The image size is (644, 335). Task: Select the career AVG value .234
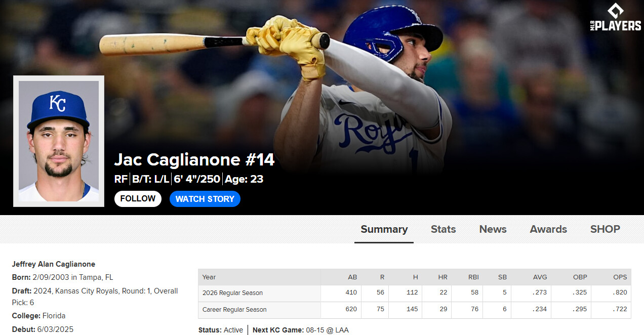(x=540, y=309)
